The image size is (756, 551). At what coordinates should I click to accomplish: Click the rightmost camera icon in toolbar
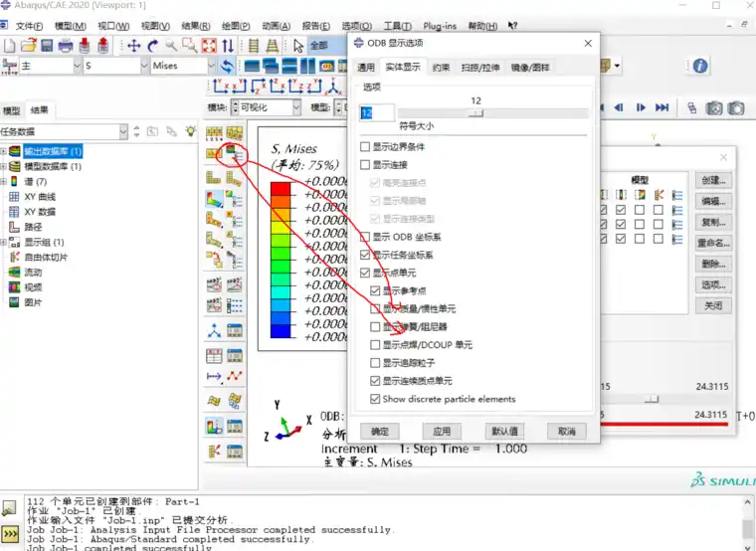[x=736, y=108]
